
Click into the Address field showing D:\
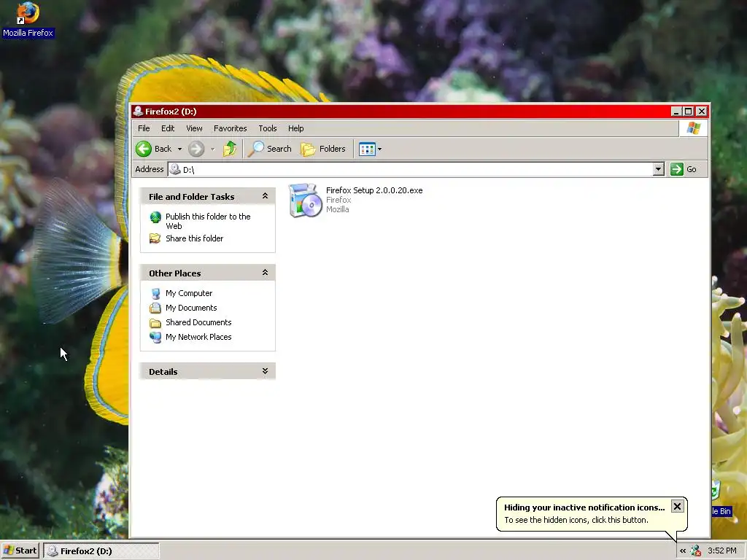tap(417, 169)
